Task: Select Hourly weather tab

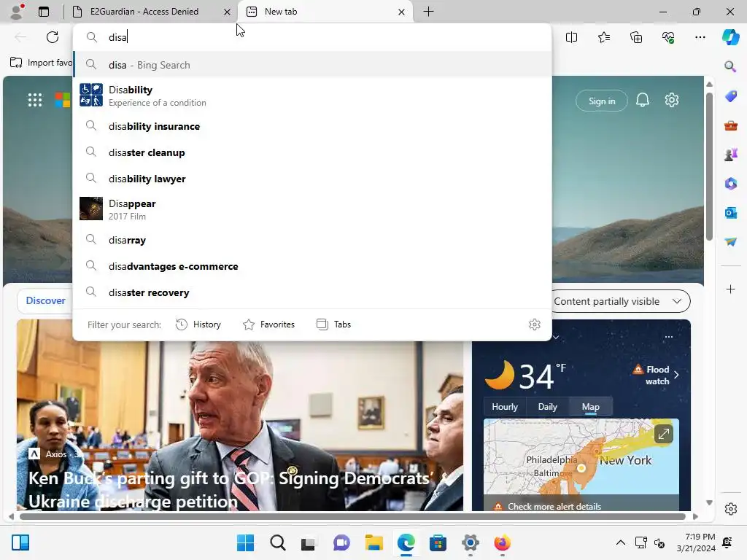Action: (x=505, y=407)
